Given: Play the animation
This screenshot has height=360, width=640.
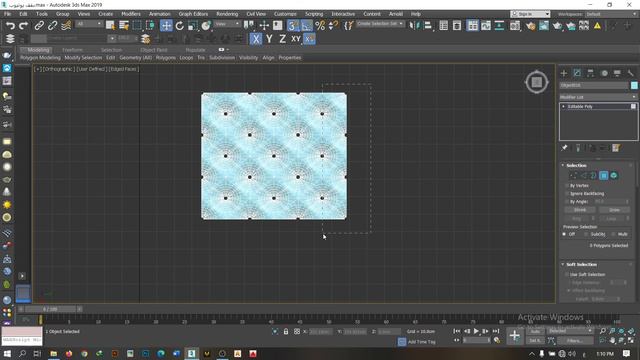Looking at the screenshot, I should (476, 331).
